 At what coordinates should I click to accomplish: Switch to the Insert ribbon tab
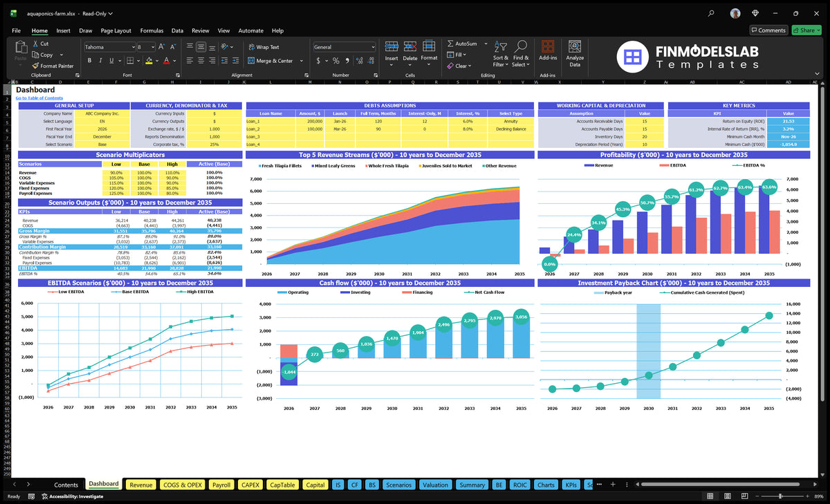tap(63, 30)
